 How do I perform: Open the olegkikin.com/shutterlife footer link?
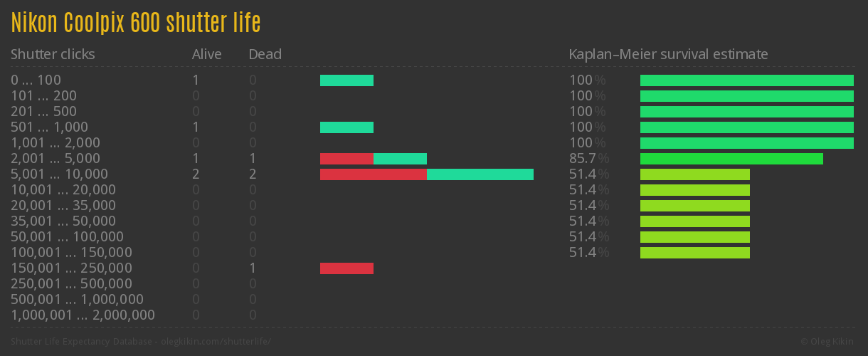tap(215, 342)
